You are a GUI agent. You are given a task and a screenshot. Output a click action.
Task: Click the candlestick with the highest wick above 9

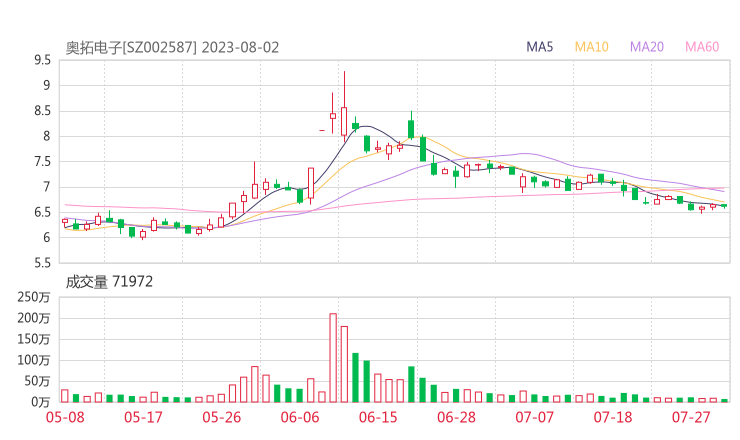pyautogui.click(x=344, y=107)
